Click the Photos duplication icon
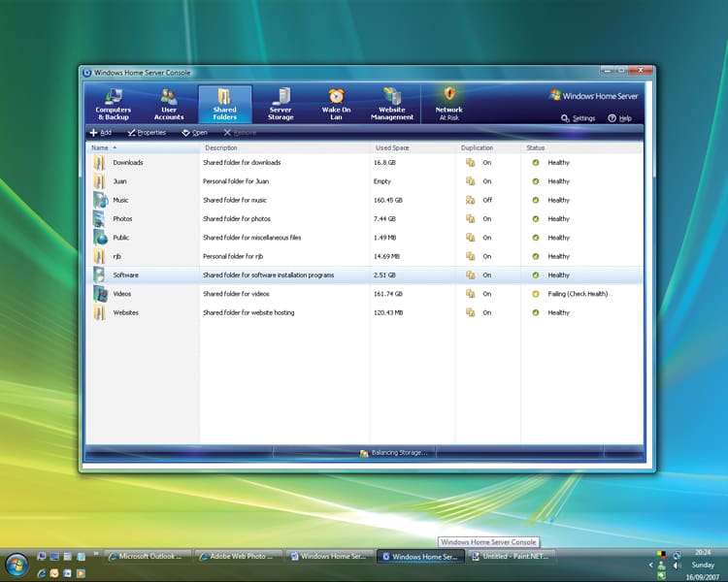 tap(471, 218)
